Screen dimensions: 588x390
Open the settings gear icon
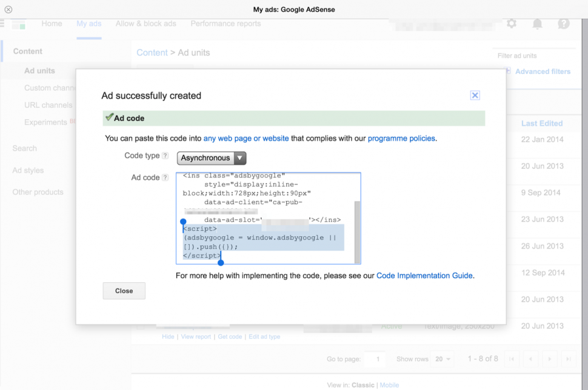click(512, 24)
